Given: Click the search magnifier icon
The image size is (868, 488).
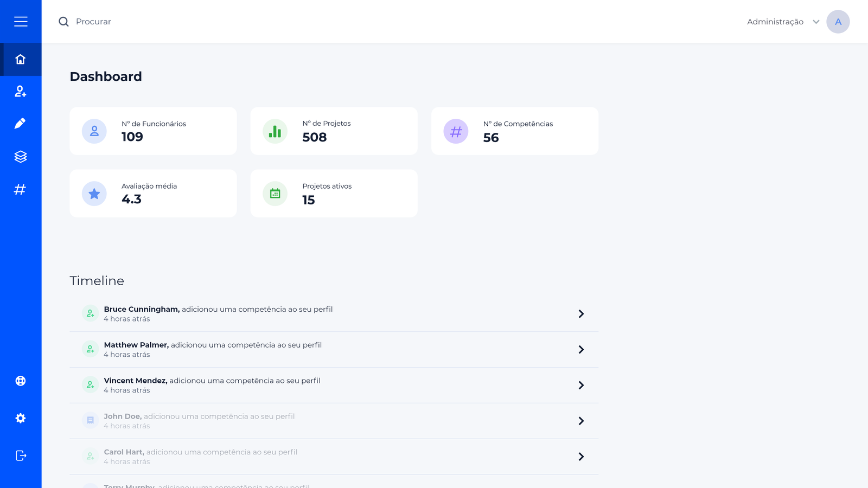Looking at the screenshot, I should click(x=63, y=22).
